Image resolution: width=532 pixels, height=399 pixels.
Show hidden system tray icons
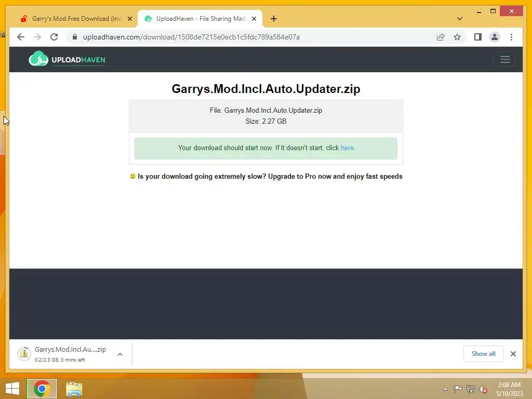[x=445, y=390]
